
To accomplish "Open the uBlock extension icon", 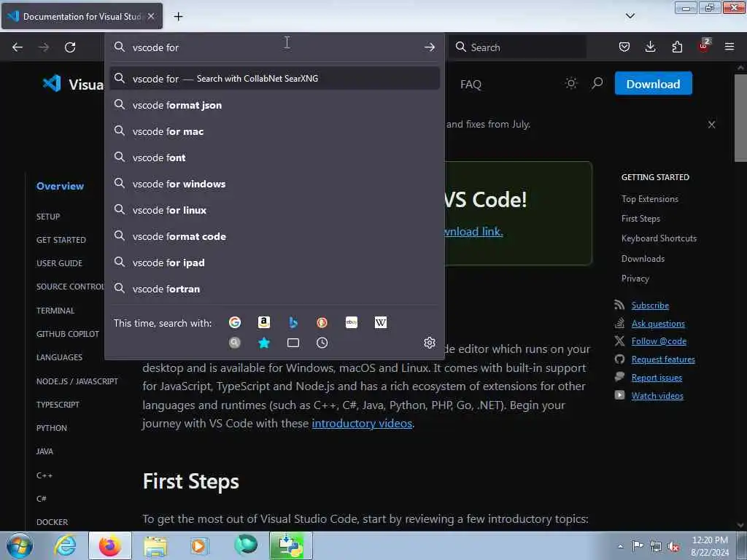I will click(704, 46).
